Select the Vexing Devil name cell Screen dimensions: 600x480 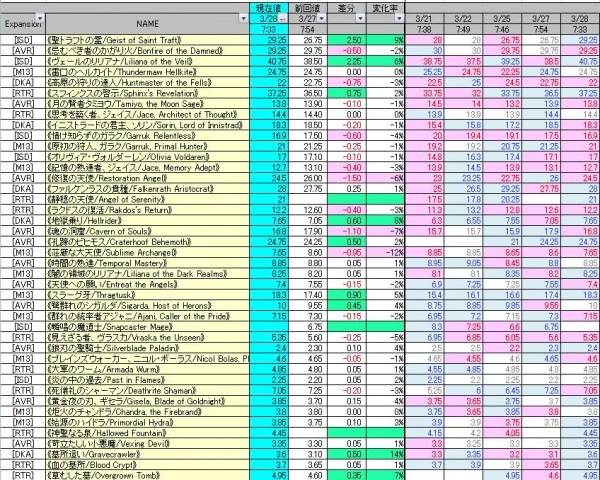[x=147, y=444]
